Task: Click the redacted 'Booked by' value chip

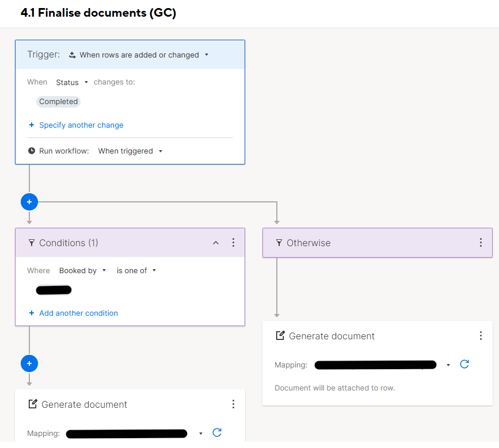Action: (54, 290)
